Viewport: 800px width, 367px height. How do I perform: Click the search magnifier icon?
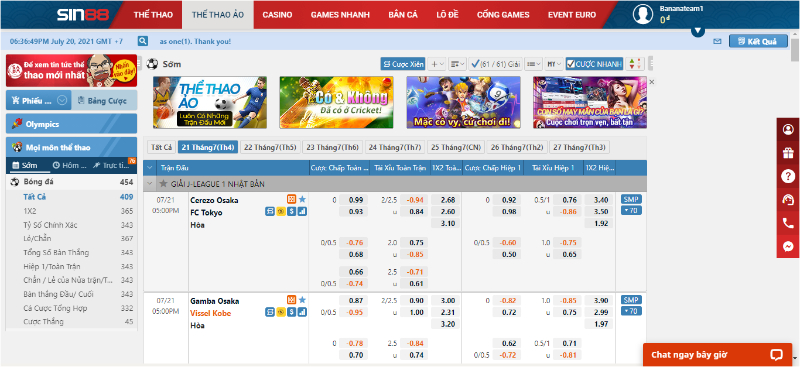(143, 41)
